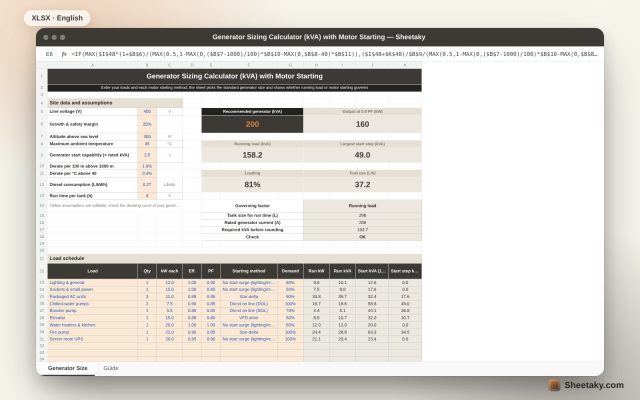
Task: Select the 'Load schedule' section heading
Action: pyautogui.click(x=234, y=258)
